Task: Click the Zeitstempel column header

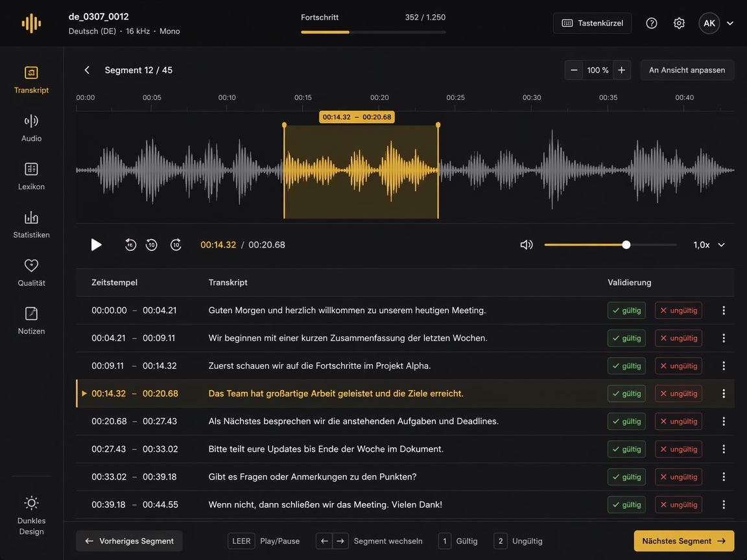Action: pos(114,283)
